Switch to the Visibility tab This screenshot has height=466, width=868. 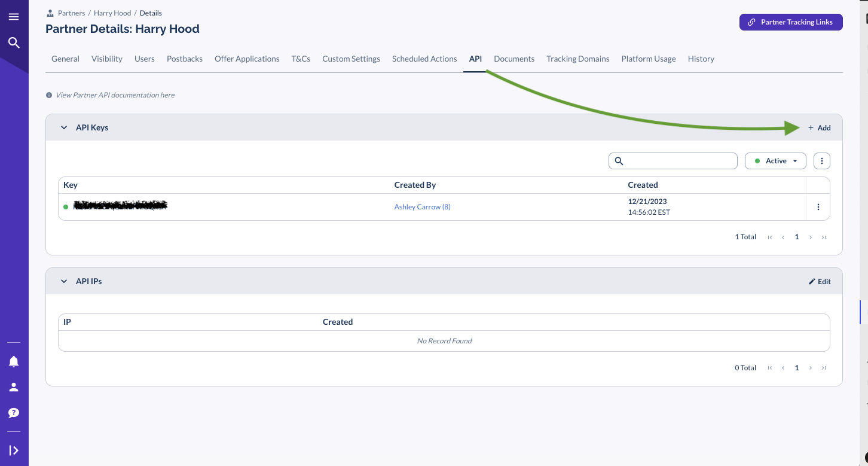coord(107,59)
